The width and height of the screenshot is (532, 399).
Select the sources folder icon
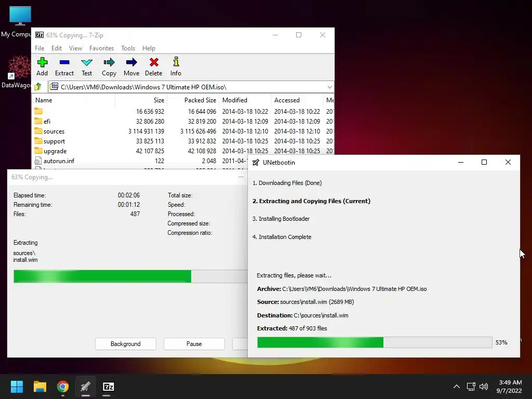(38, 131)
